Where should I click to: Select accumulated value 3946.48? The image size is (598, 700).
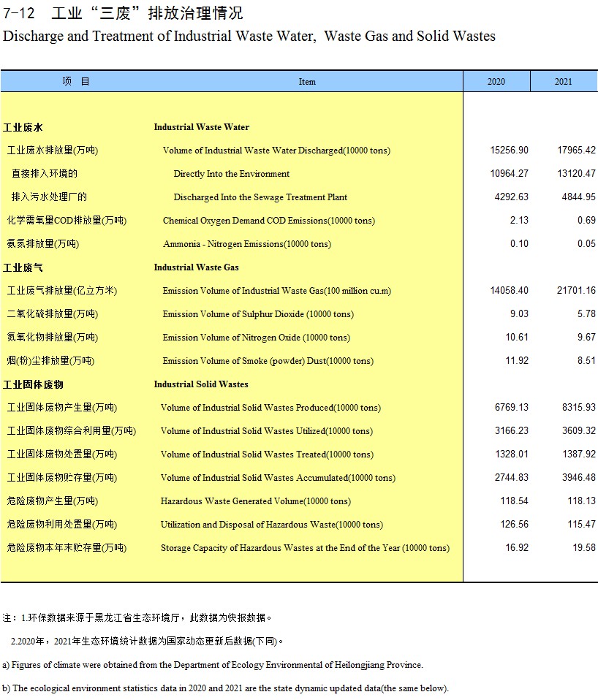point(579,477)
